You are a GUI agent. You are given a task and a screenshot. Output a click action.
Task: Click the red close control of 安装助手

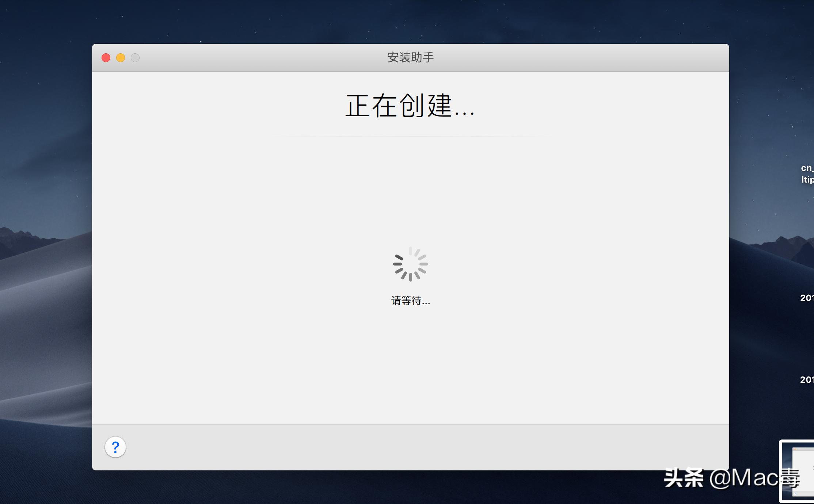click(x=106, y=57)
